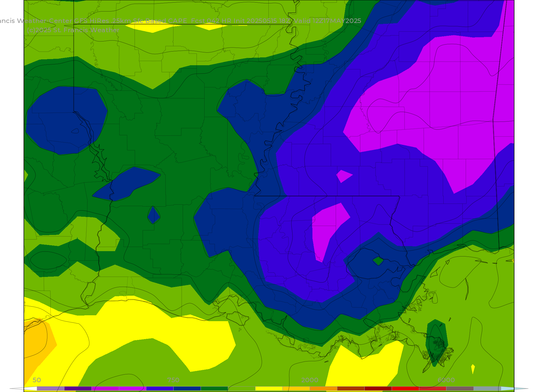538x392 pixels.
Task: Select the mauve-brown legend swatch
Action: (460, 389)
